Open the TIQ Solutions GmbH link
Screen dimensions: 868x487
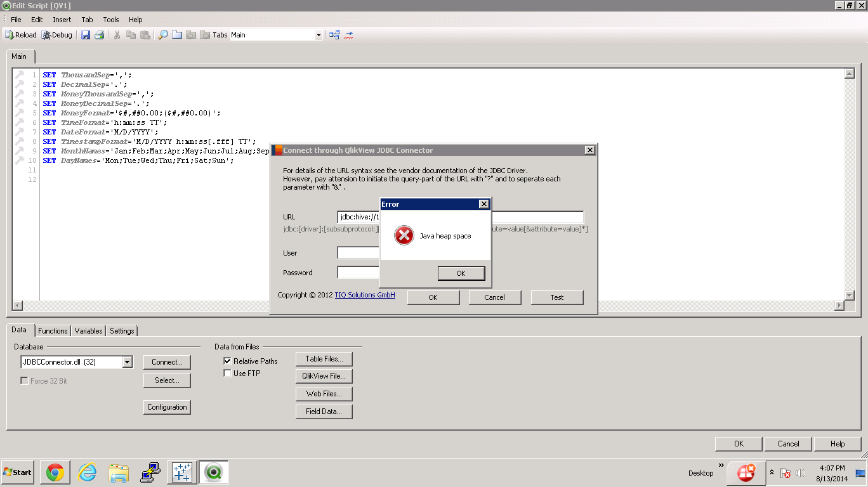coord(365,295)
